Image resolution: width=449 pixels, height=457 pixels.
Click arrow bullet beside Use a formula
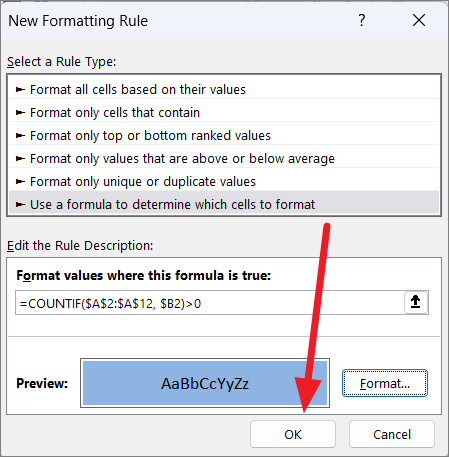[20, 204]
